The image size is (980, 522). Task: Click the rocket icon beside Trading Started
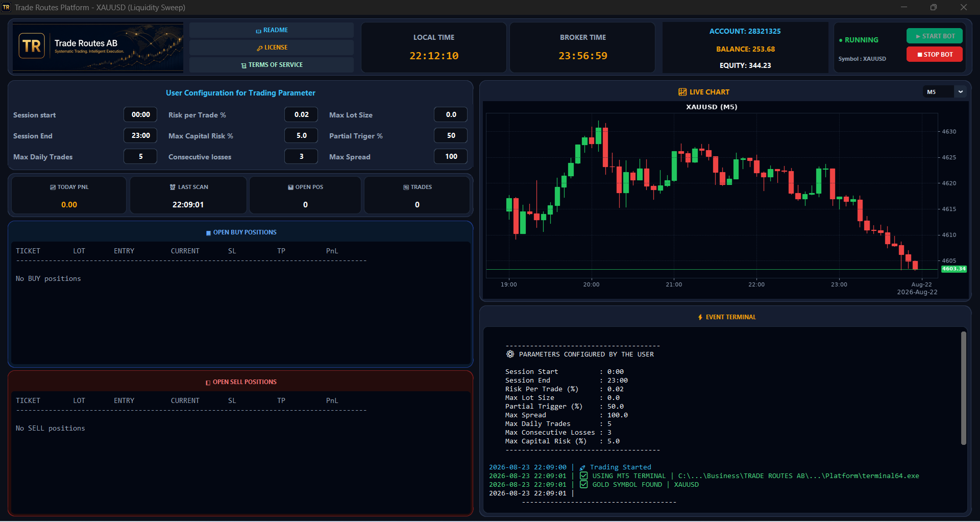[582, 467]
